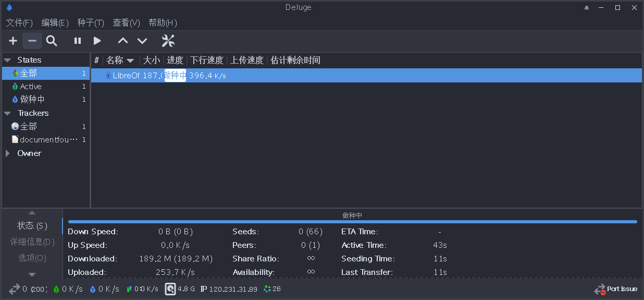
Task: Resume the torrent with play button
Action: tap(97, 41)
